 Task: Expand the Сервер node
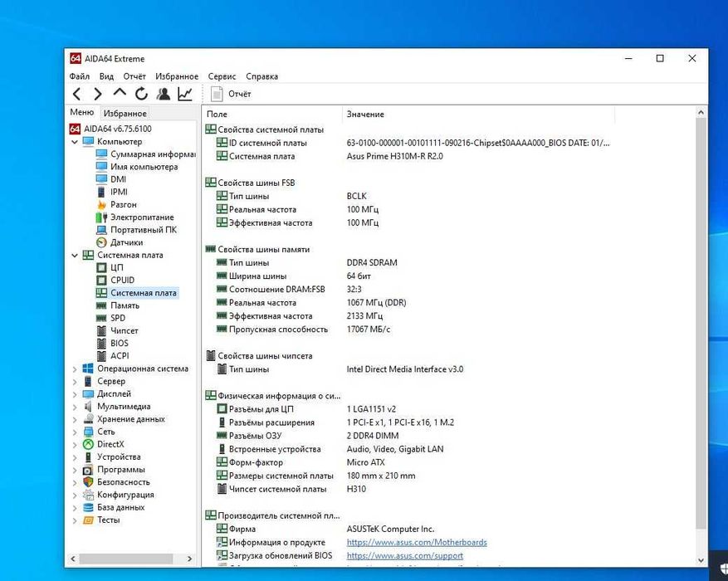pos(75,382)
